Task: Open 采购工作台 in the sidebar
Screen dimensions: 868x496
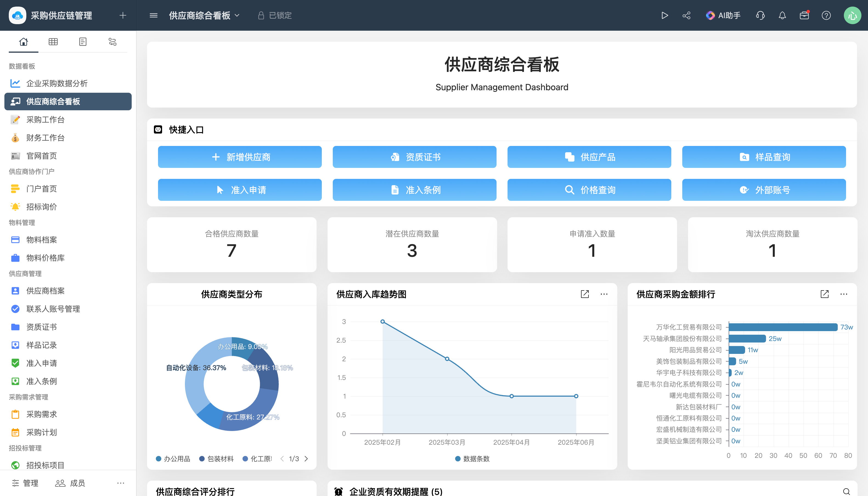Action: 45,120
